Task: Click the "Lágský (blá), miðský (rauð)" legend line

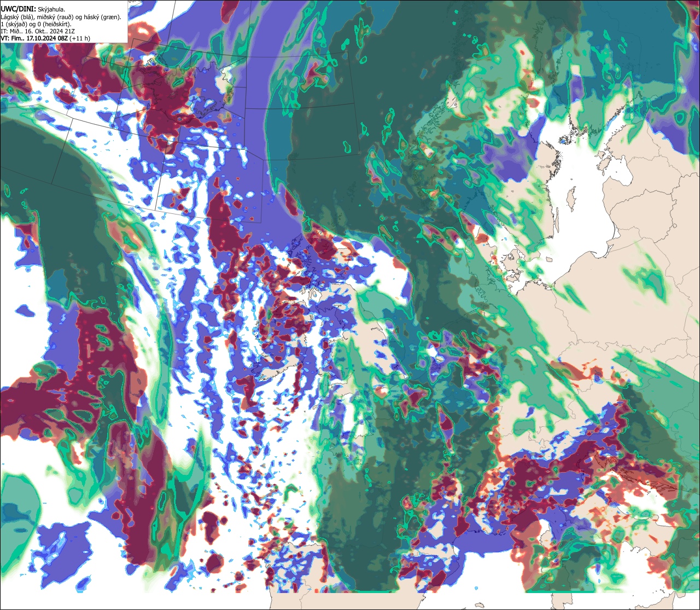Action: pyautogui.click(x=61, y=17)
